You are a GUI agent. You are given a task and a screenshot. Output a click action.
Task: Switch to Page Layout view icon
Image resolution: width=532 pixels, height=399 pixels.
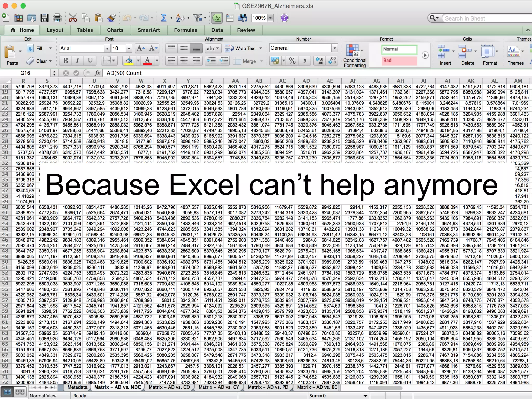tap(20, 391)
